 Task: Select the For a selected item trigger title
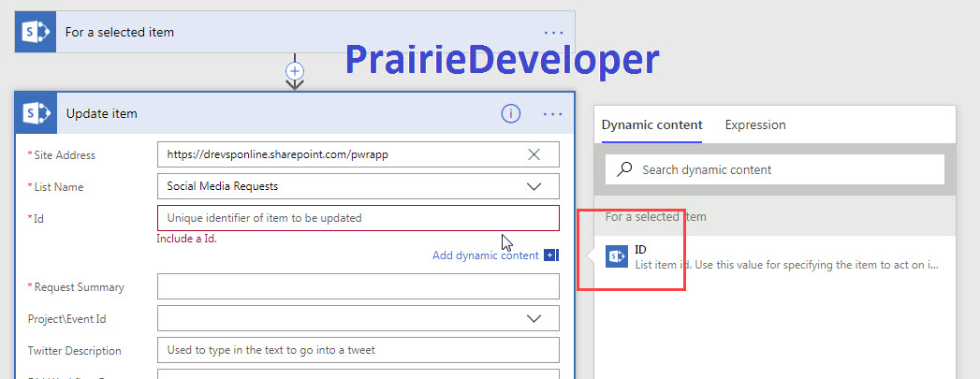tap(120, 32)
